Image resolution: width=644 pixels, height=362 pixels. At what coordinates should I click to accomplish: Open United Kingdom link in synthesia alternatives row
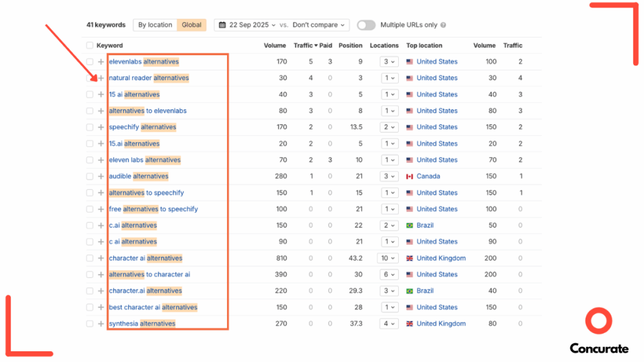[441, 324]
